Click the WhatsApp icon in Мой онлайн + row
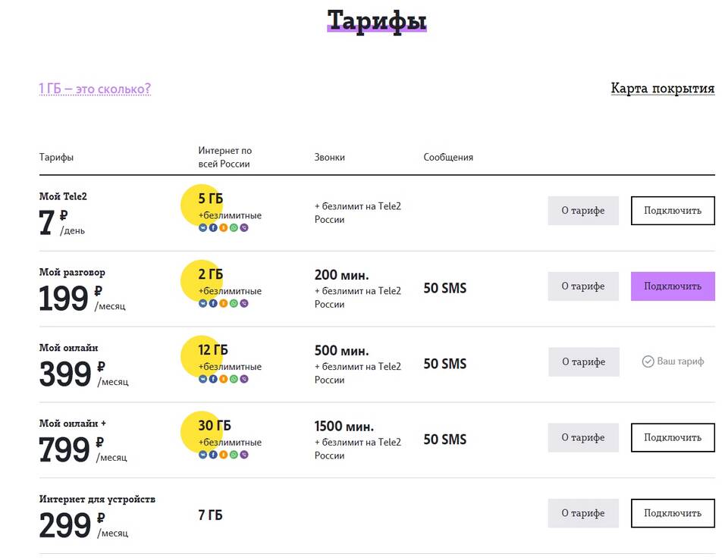728x560 pixels. tap(234, 455)
